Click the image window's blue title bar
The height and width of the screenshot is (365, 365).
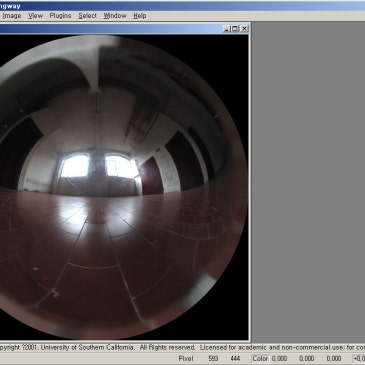(x=110, y=29)
